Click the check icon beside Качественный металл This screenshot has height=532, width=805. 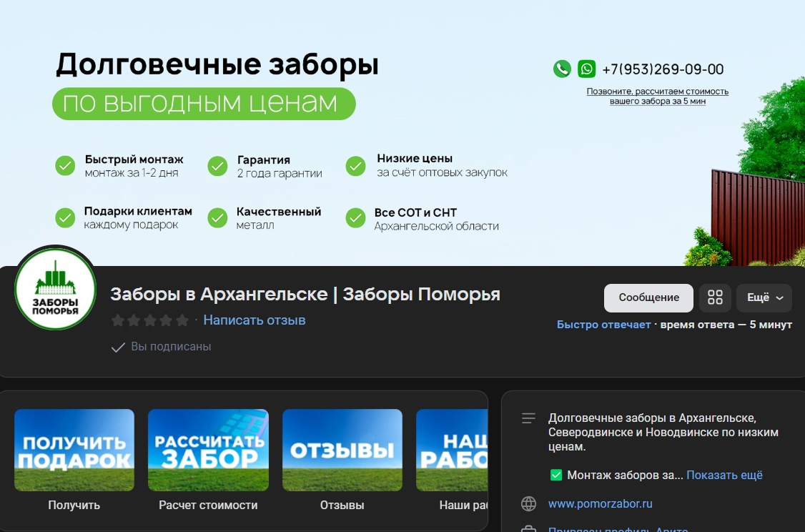217,217
